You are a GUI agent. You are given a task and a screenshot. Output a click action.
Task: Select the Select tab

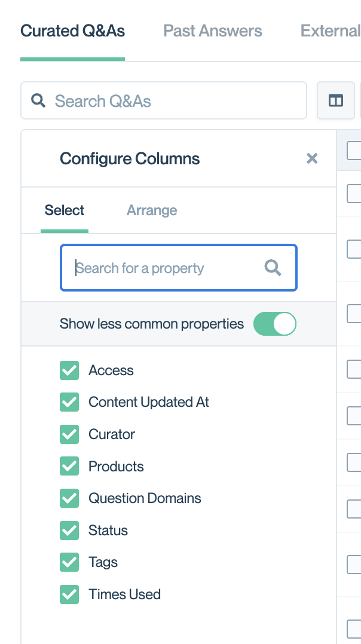(x=65, y=210)
